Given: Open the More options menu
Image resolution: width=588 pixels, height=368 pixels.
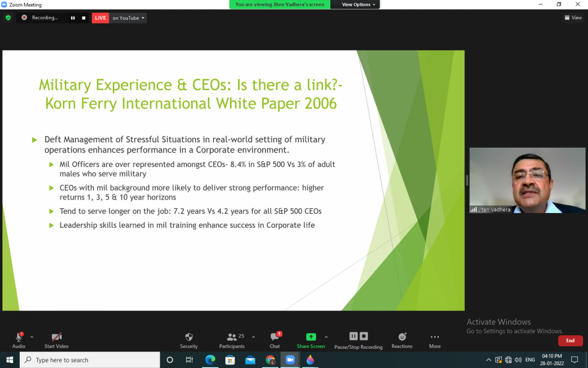Looking at the screenshot, I should pos(435,340).
